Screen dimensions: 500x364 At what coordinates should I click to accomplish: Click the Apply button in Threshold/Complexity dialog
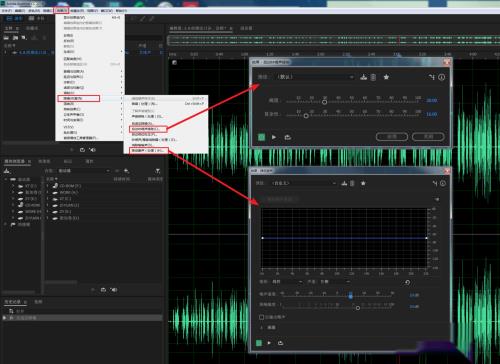[392, 136]
